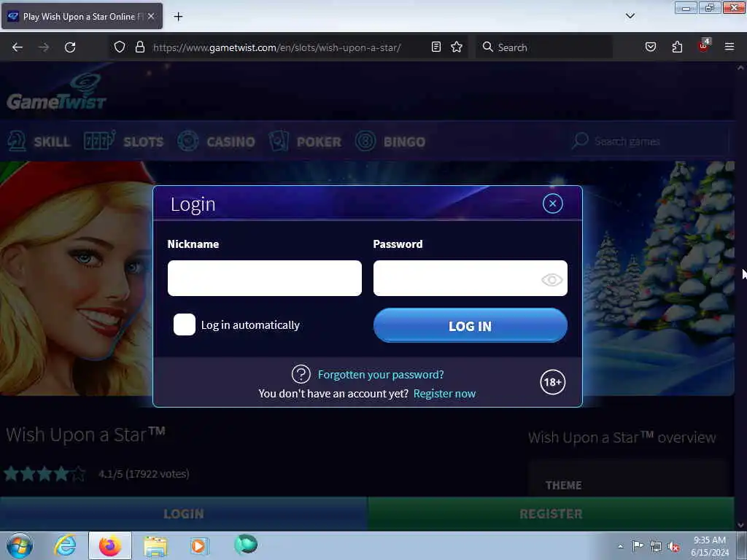Click the uBlock extension icon with badge
Image resolution: width=747 pixels, height=560 pixels.
point(704,46)
